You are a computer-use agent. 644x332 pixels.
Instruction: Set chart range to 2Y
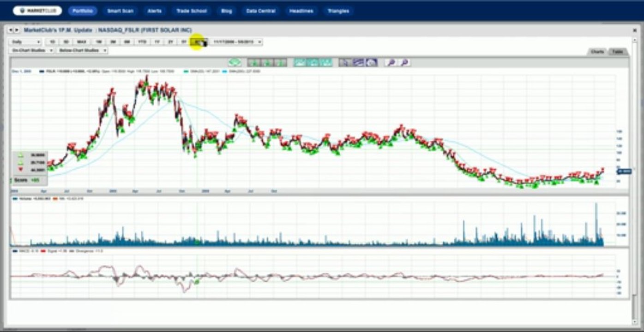(170, 42)
